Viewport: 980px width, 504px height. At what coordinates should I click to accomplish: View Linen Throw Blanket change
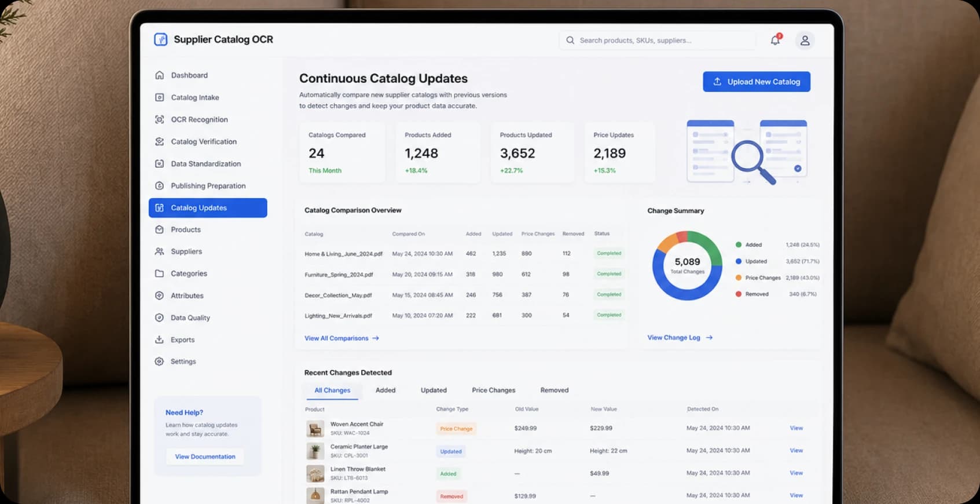click(797, 473)
